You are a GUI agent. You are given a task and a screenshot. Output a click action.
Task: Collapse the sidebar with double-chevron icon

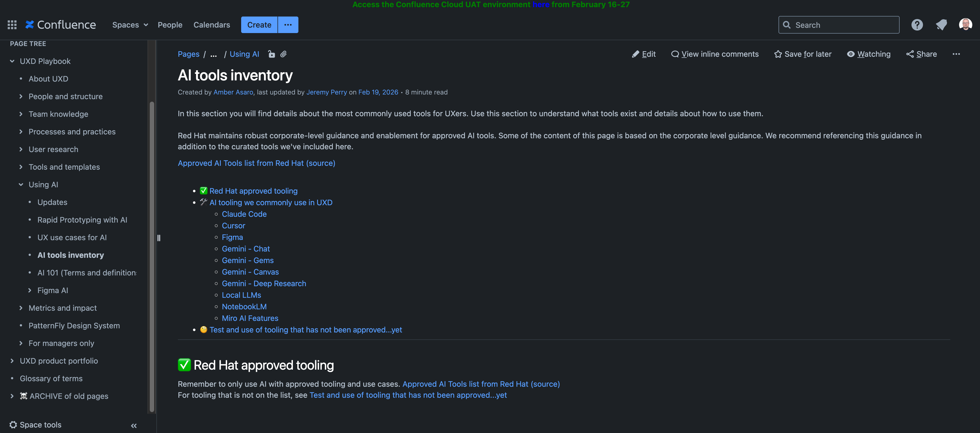134,425
